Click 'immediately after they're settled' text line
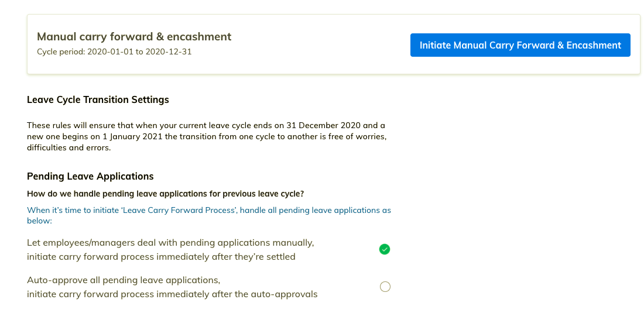644x320 pixels. [x=161, y=257]
